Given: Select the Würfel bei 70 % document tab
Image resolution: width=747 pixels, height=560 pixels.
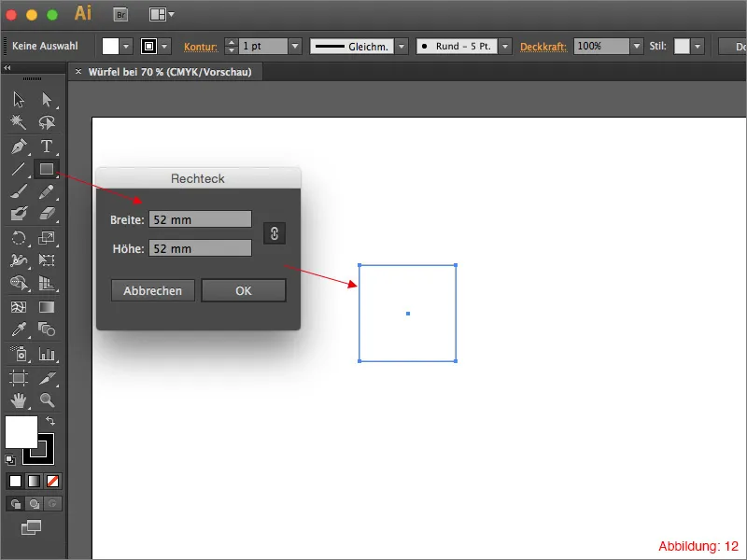Looking at the screenshot, I should click(170, 72).
